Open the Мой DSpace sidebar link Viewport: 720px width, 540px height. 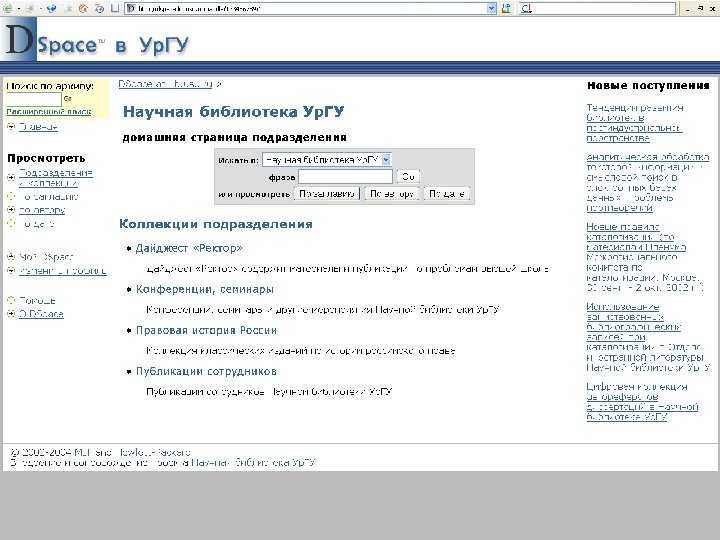coord(46,257)
